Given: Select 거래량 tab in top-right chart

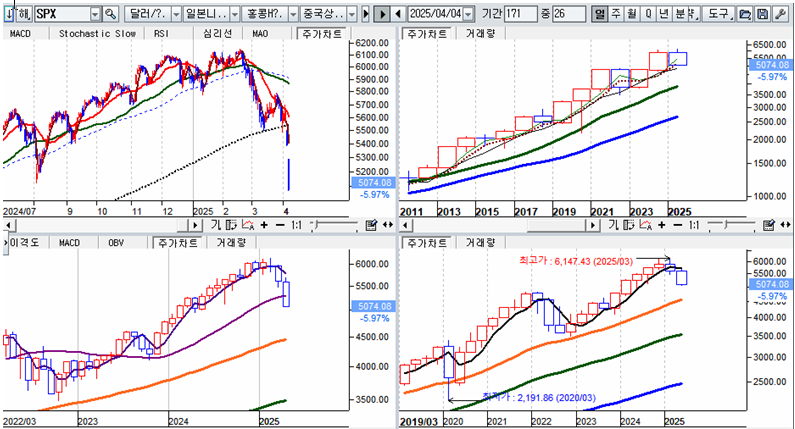Looking at the screenshot, I should coord(480,34).
